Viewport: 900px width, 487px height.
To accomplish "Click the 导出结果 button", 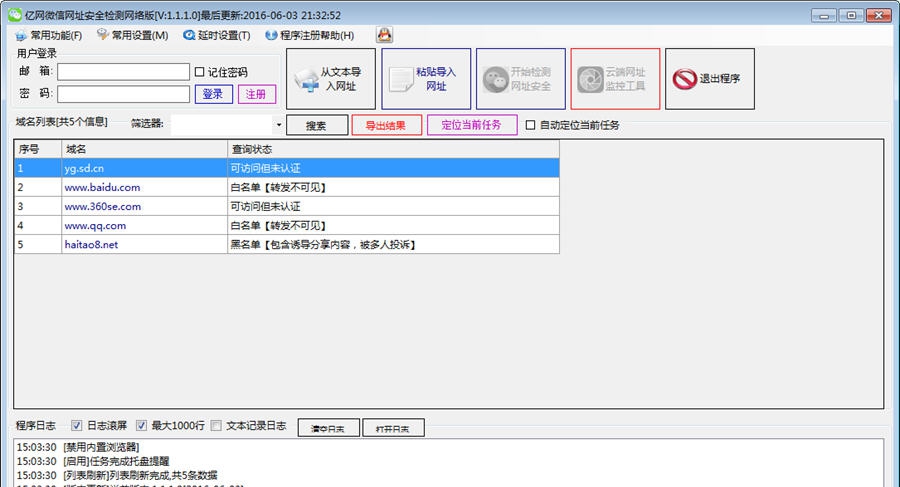I will point(386,125).
